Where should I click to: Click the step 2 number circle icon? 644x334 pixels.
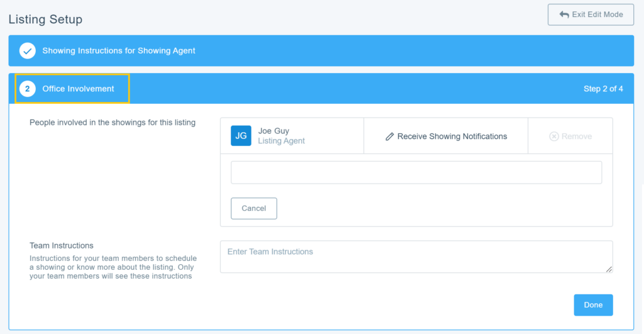(27, 89)
